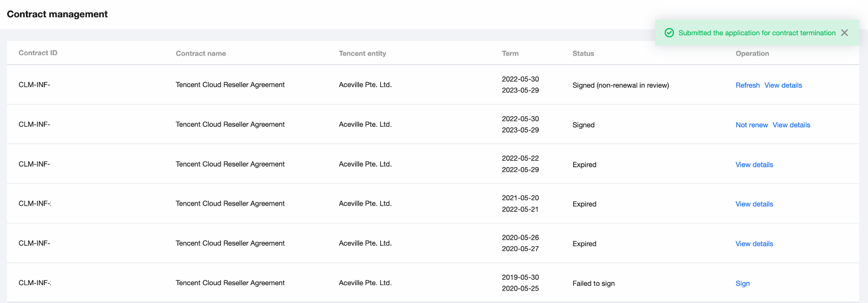Click the Contract ID column header
The width and height of the screenshot is (868, 303).
point(38,53)
